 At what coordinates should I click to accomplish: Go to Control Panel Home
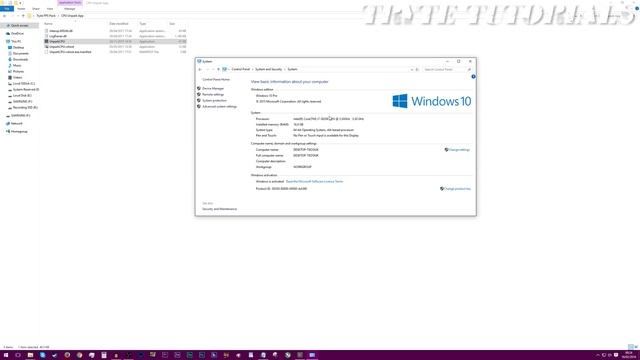216,80
